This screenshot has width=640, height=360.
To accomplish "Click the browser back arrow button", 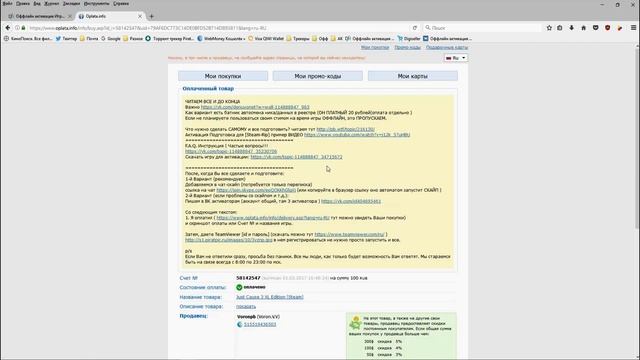I will point(8,28).
